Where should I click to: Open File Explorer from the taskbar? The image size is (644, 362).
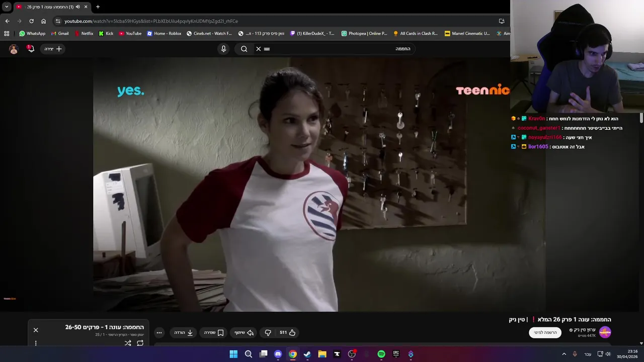322,354
